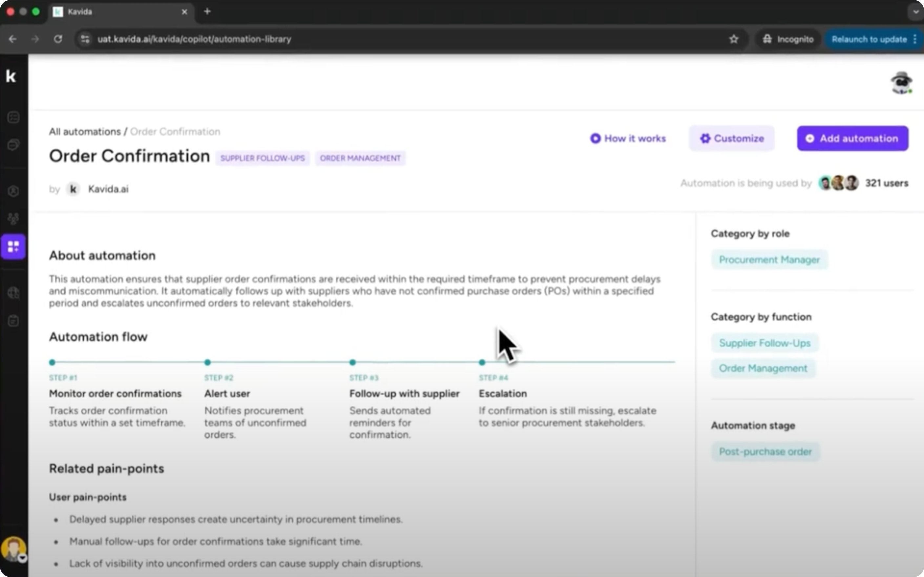924x577 pixels.
Task: Open the team group sidebar icon
Action: pyautogui.click(x=13, y=219)
